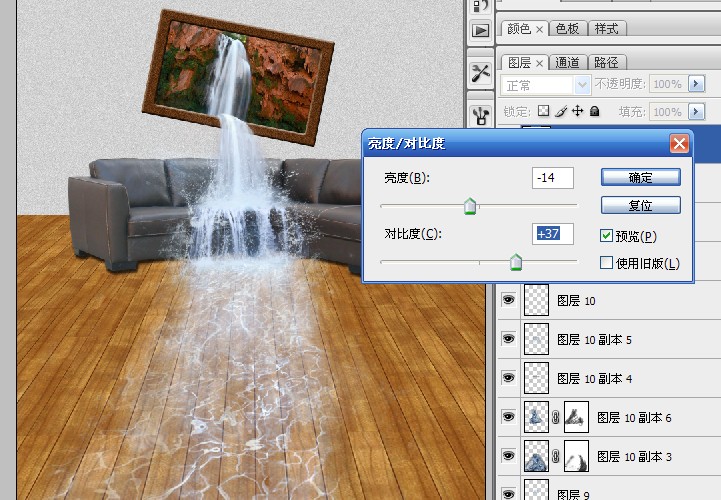
Task: Click the chain link icon on 图层 10 副本 3
Action: point(556,456)
